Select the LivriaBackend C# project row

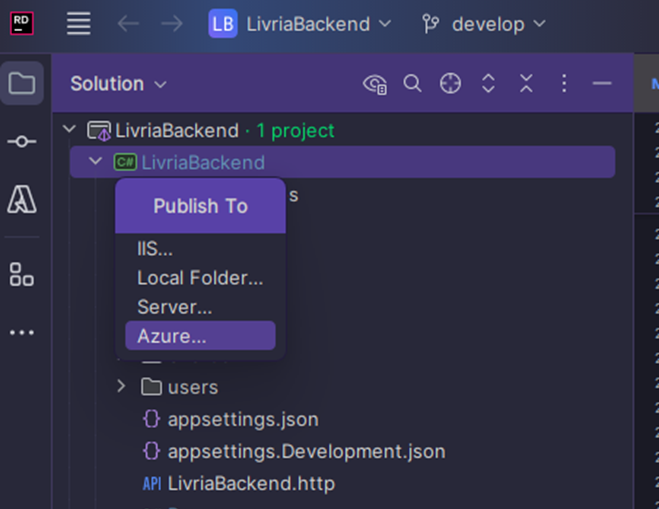[343, 162]
